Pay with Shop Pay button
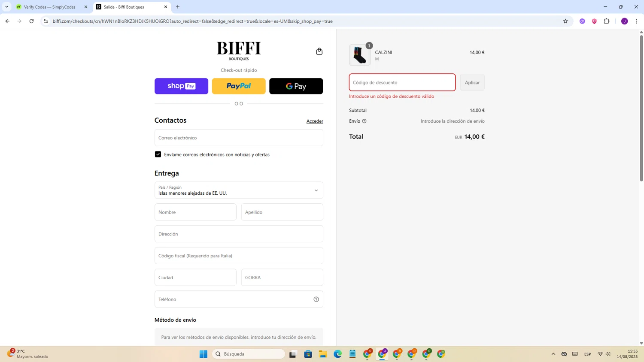This screenshot has height=362, width=644. [x=181, y=86]
